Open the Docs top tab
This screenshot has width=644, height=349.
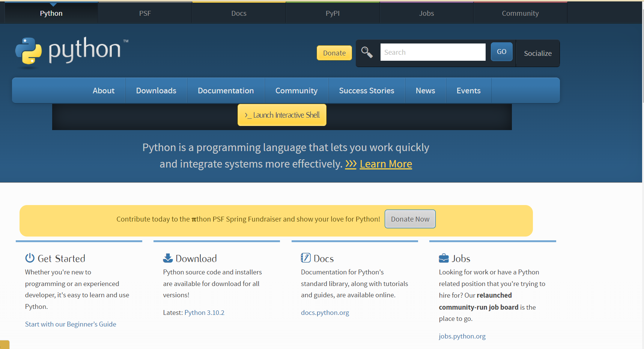pos(239,13)
